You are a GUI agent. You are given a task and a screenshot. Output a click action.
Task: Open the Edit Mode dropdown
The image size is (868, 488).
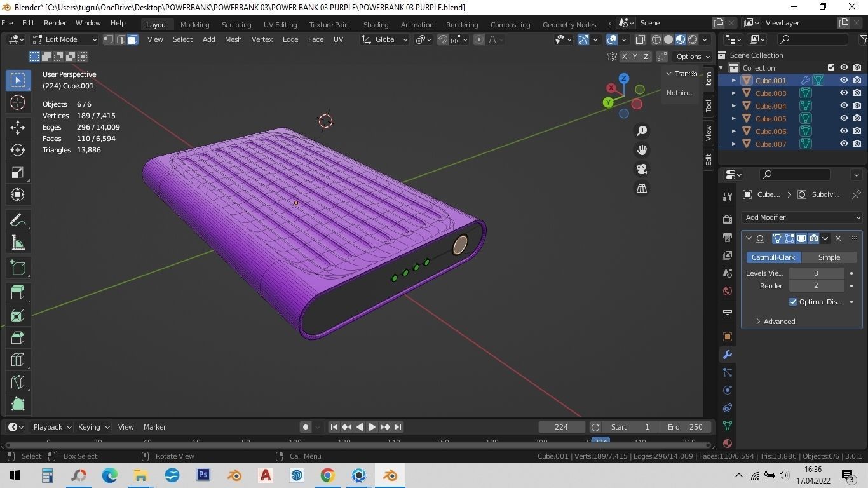click(65, 39)
